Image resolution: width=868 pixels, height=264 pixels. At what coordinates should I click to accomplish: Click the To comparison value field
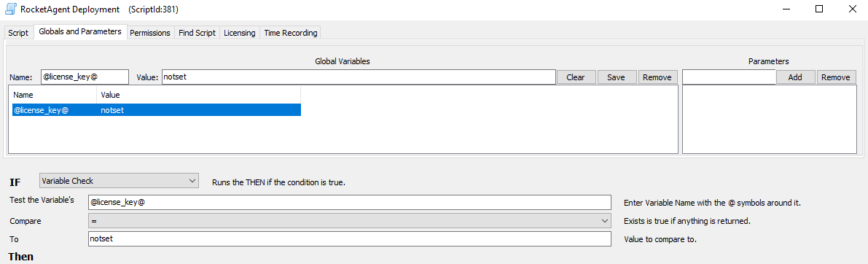[349, 239]
